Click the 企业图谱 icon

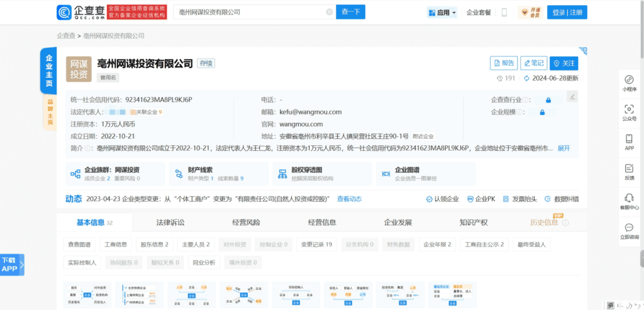pyautogui.click(x=386, y=174)
